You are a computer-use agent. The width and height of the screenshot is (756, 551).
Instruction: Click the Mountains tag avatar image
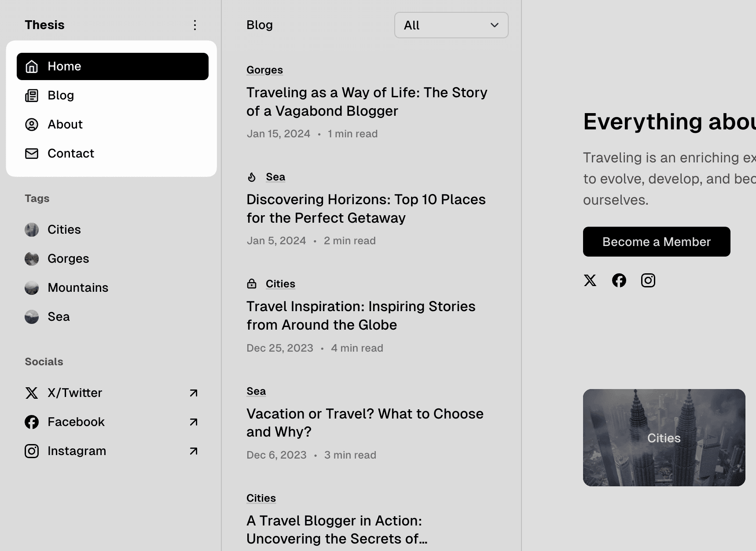coord(32,288)
